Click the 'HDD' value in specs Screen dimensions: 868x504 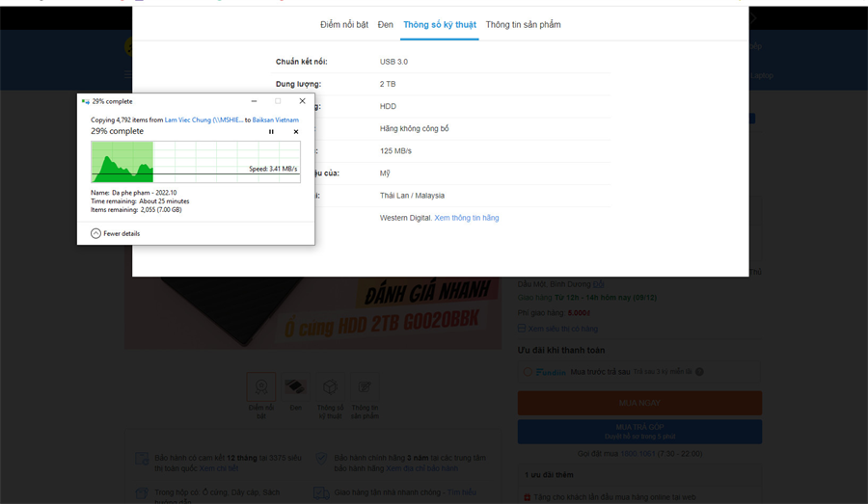point(388,106)
